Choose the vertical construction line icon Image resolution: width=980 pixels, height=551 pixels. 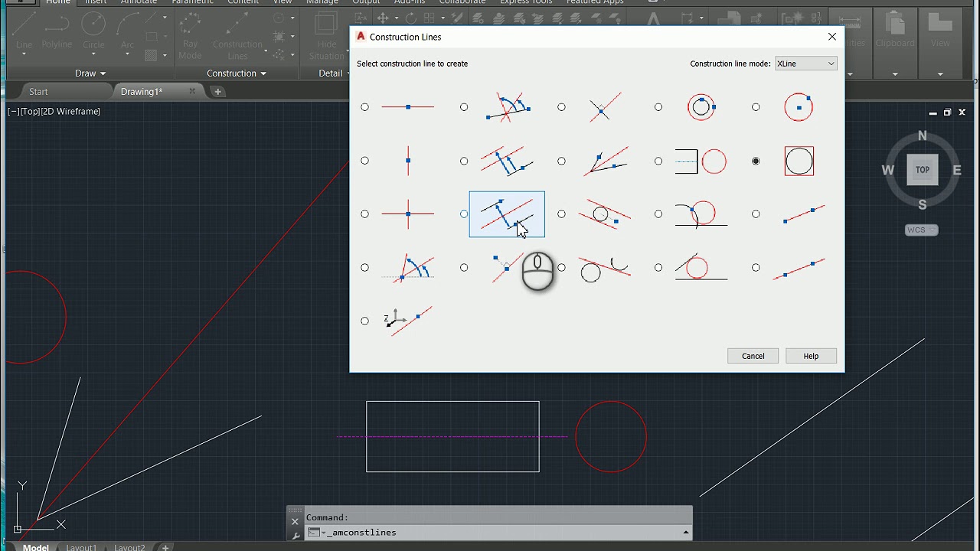coord(408,161)
